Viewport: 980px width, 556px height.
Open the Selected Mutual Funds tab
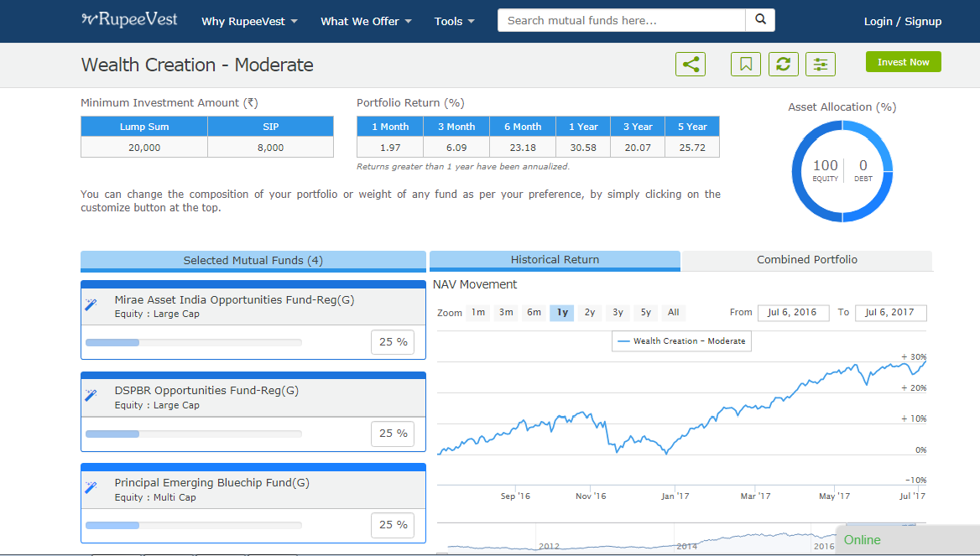tap(253, 261)
